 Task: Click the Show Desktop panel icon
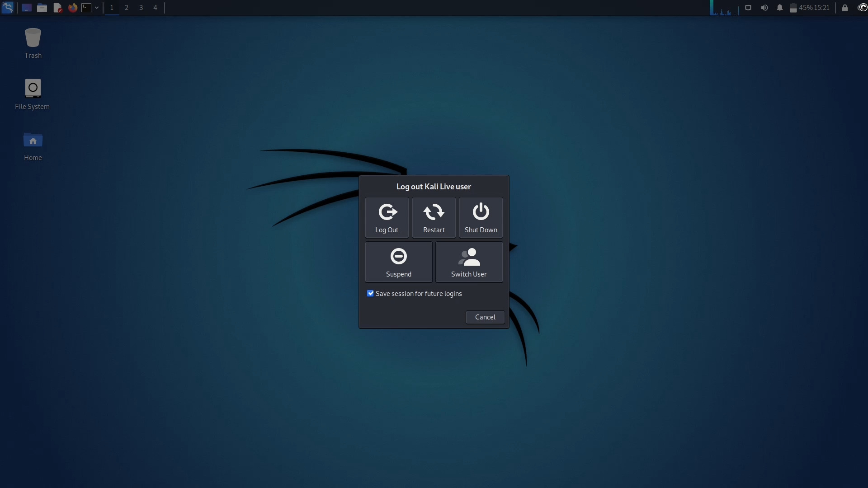[27, 8]
